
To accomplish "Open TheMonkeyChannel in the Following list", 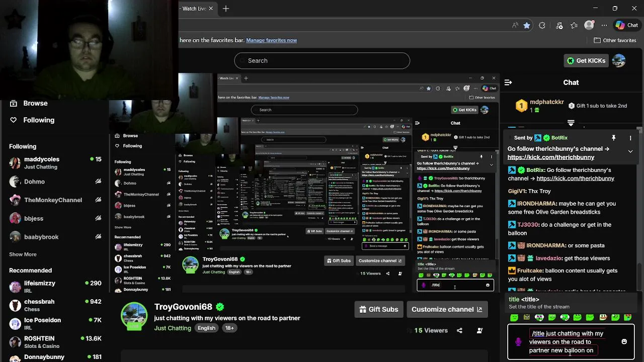I will coord(55,200).
